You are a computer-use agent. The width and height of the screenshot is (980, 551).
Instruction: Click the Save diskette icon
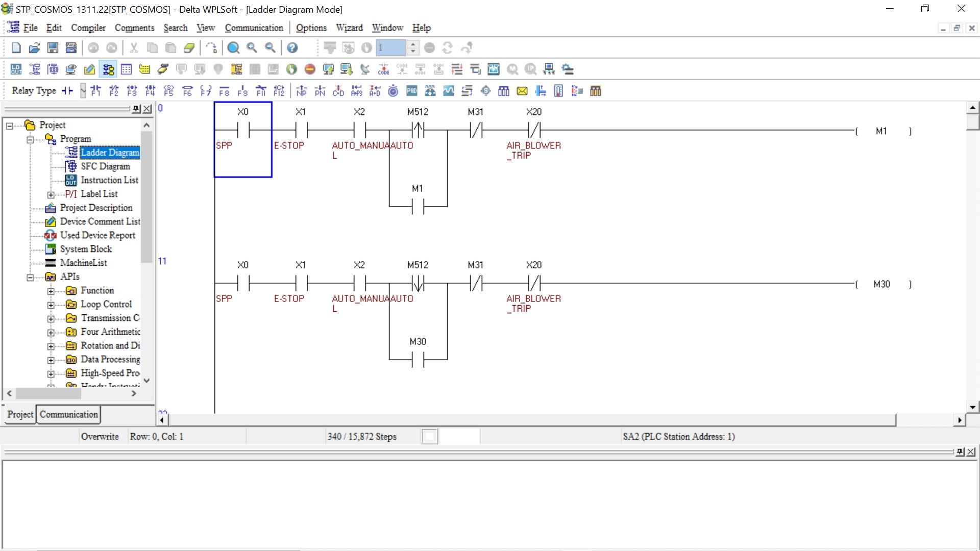pos(53,48)
